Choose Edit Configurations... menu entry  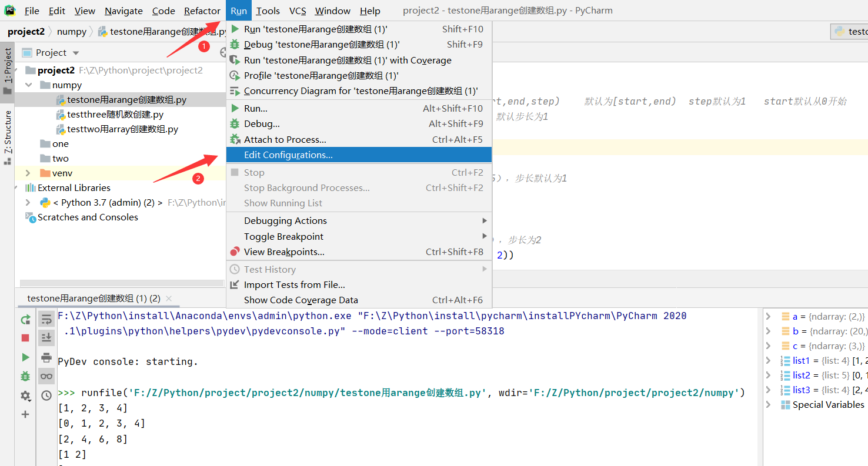pos(359,155)
